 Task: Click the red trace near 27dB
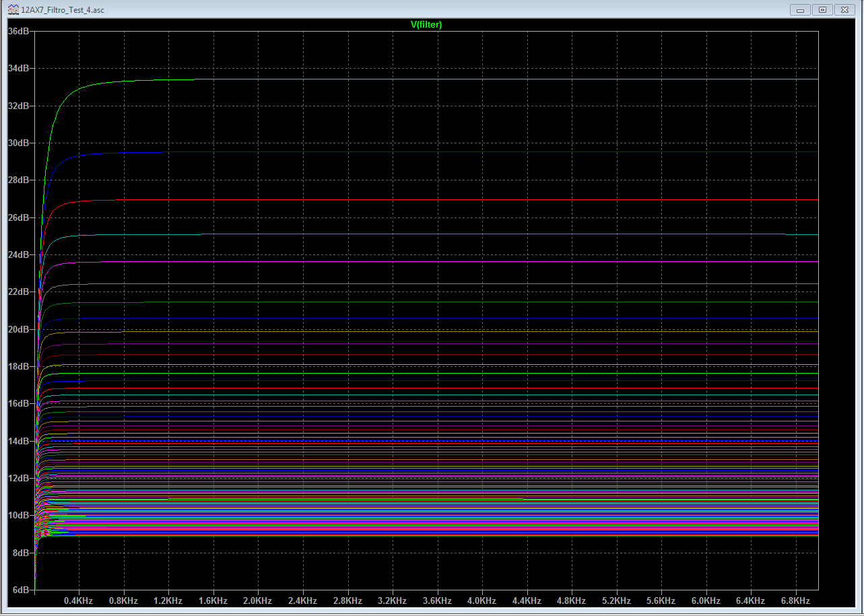[404, 200]
